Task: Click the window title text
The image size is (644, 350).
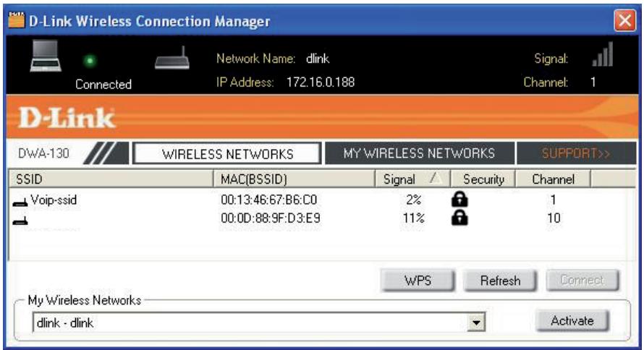Action: [x=150, y=21]
